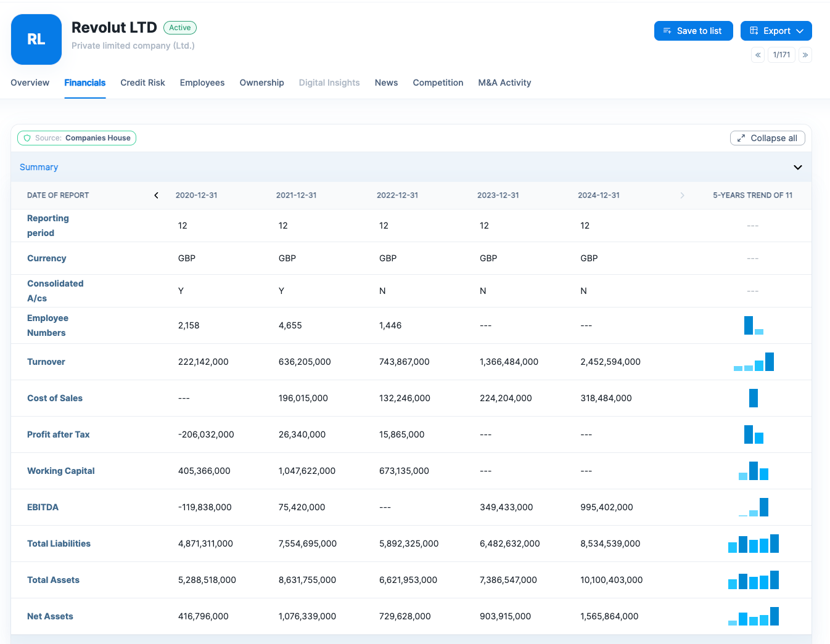Select the Financials tab

coord(85,83)
